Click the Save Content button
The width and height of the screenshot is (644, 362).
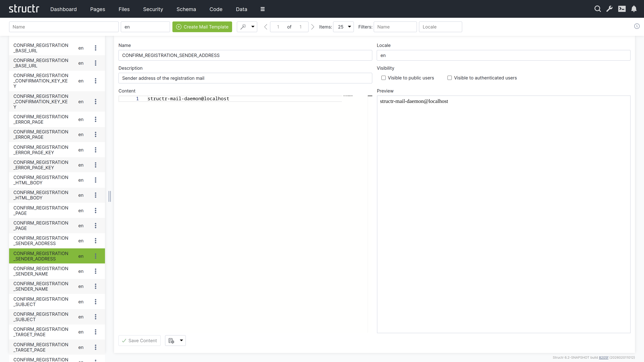coord(139,341)
